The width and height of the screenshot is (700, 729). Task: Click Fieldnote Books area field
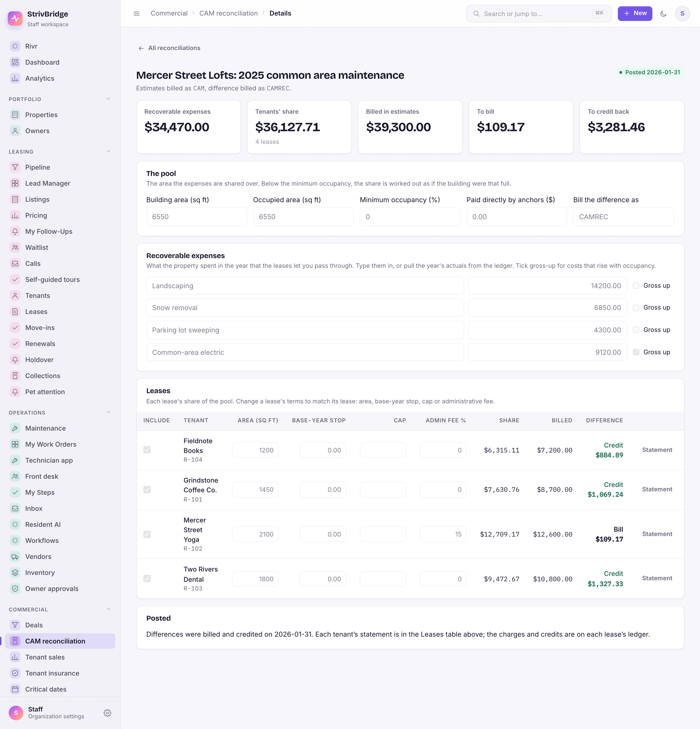(x=255, y=450)
